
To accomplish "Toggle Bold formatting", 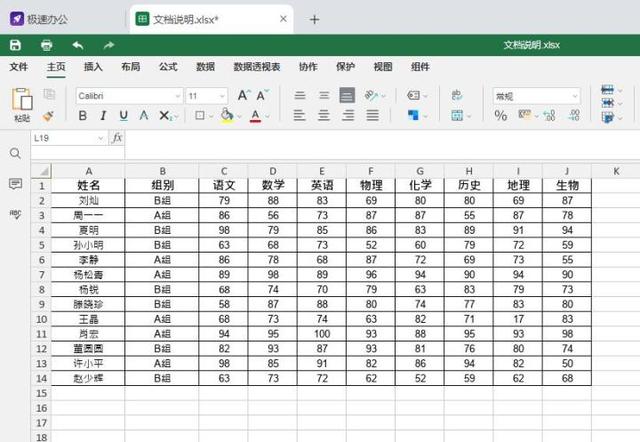I will [82, 116].
